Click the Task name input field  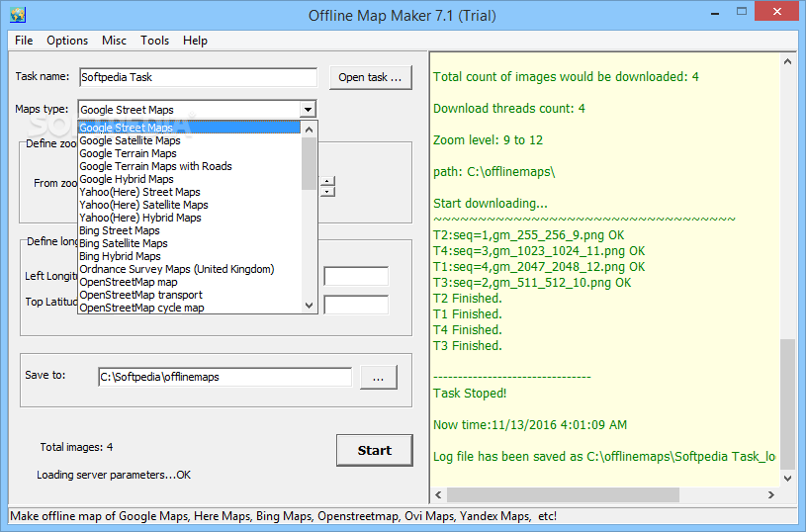point(199,77)
